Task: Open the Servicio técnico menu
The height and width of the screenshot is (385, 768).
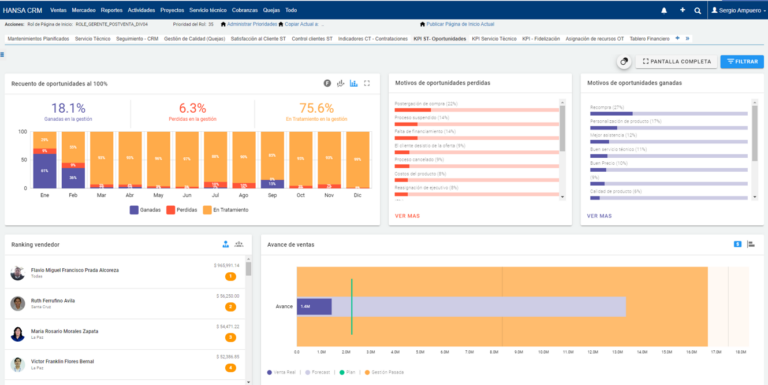Action: 208,10
